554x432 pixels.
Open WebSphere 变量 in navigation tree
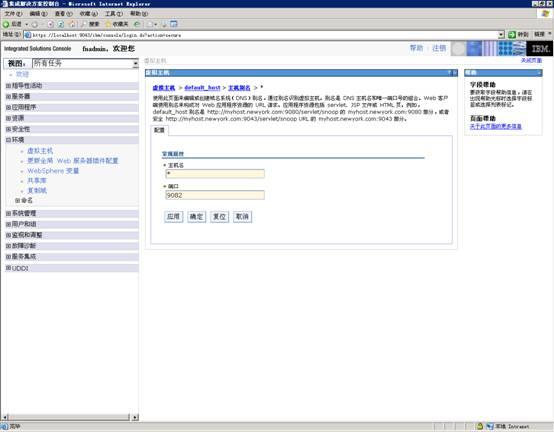tap(53, 171)
